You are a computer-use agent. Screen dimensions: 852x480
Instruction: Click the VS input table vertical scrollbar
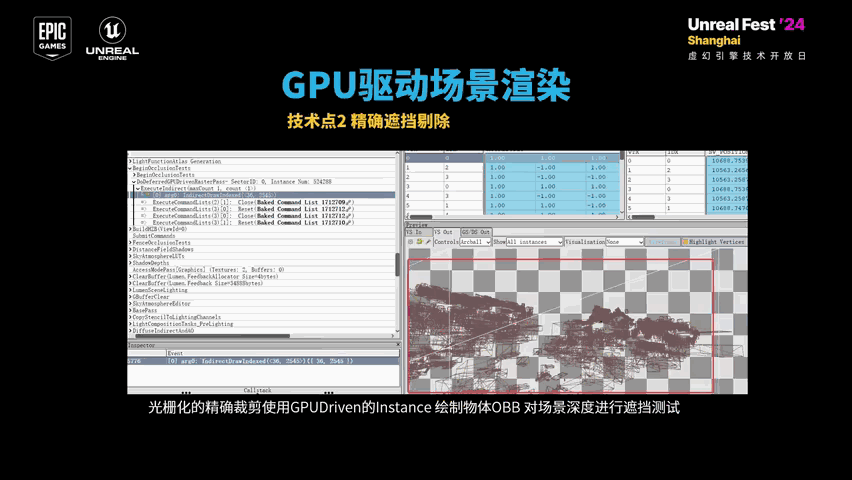[x=622, y=182]
